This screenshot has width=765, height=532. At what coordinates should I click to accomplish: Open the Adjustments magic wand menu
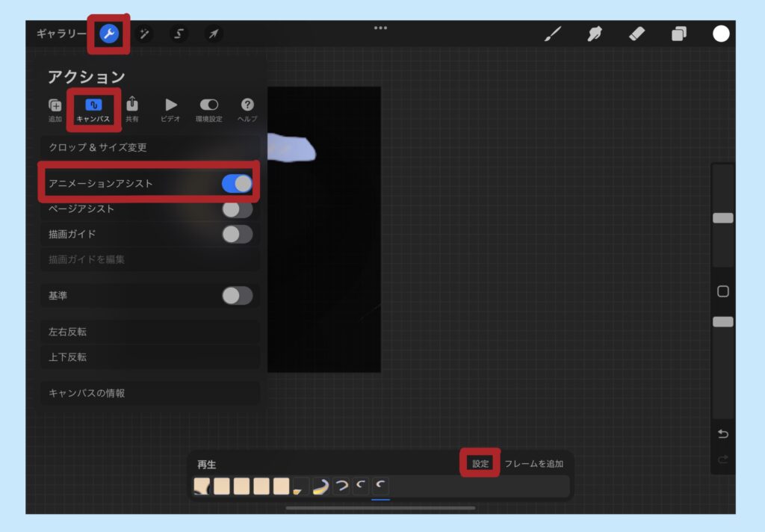[144, 34]
